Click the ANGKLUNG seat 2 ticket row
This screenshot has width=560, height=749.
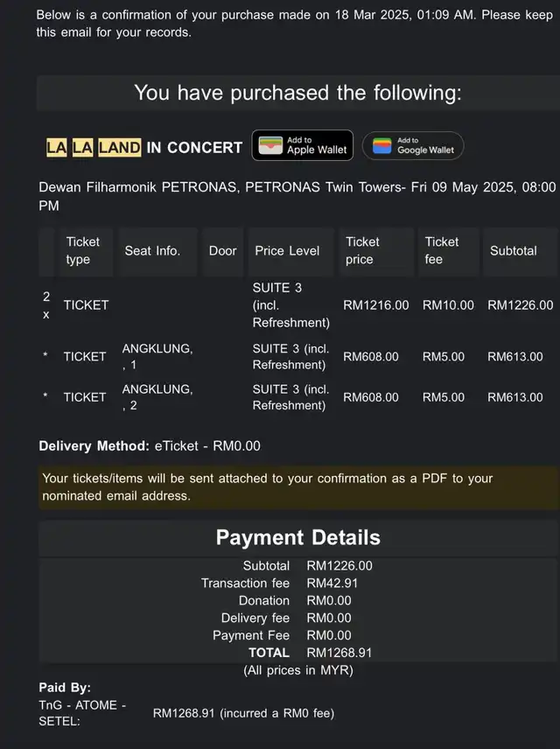coord(298,397)
